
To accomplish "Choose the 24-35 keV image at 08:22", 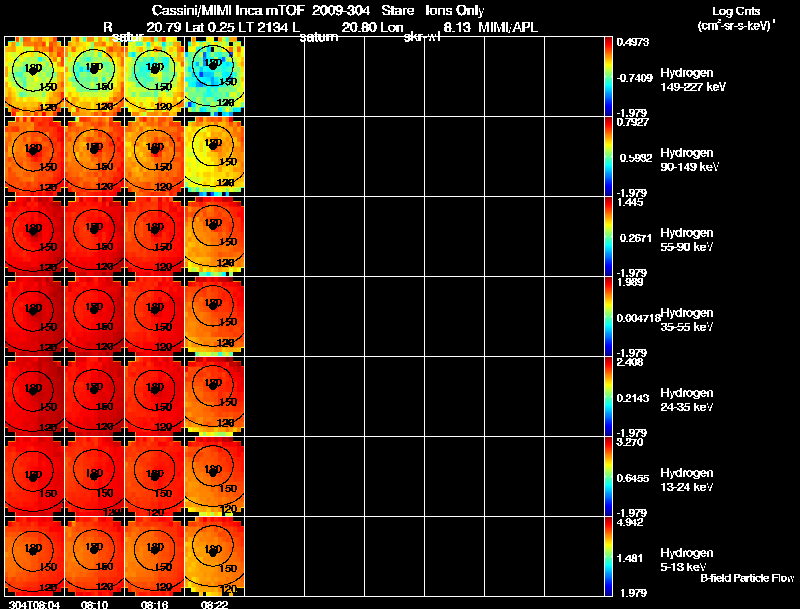I will click(214, 396).
